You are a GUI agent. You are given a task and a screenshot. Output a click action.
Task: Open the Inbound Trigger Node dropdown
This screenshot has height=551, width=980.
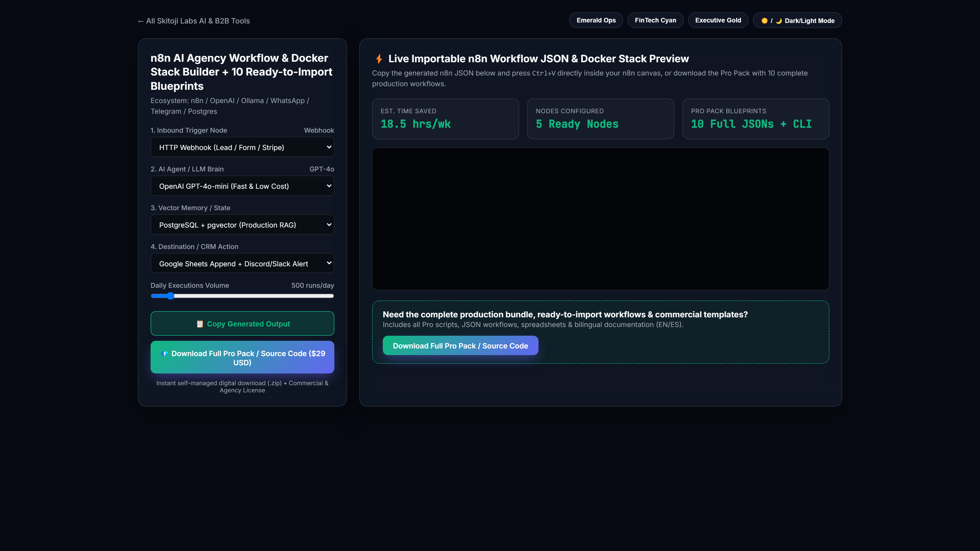point(242,147)
